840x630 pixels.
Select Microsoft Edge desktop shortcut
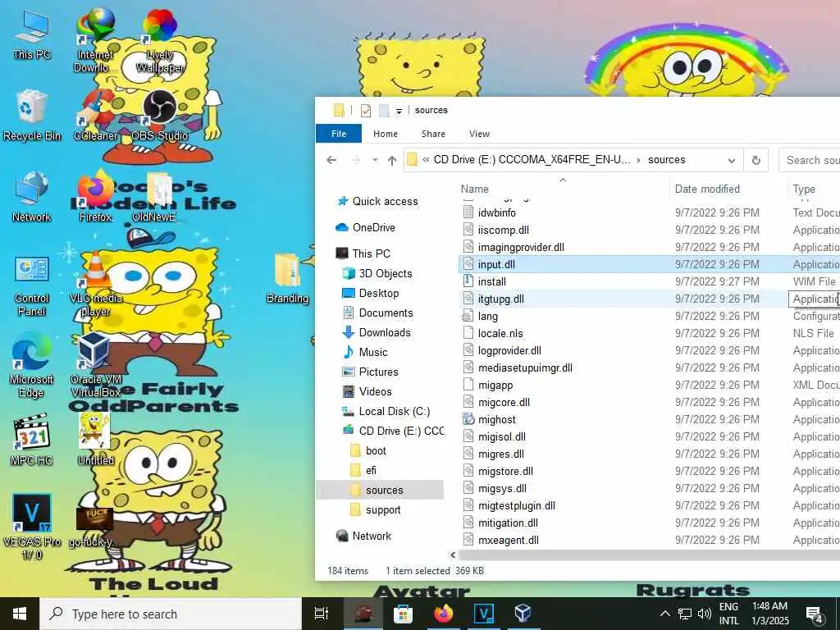pos(32,366)
